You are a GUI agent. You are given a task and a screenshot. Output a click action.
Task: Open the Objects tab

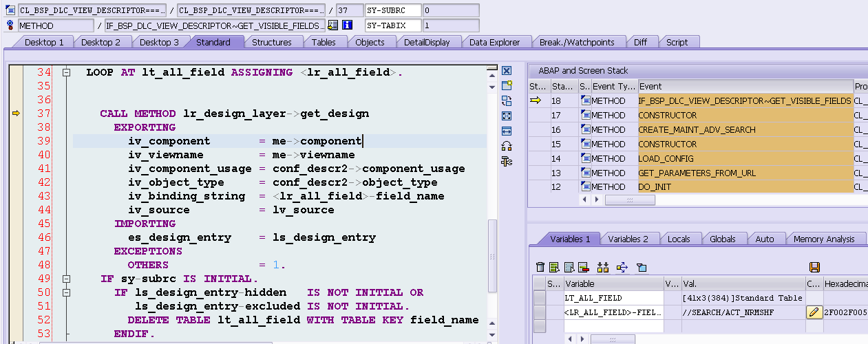click(370, 42)
